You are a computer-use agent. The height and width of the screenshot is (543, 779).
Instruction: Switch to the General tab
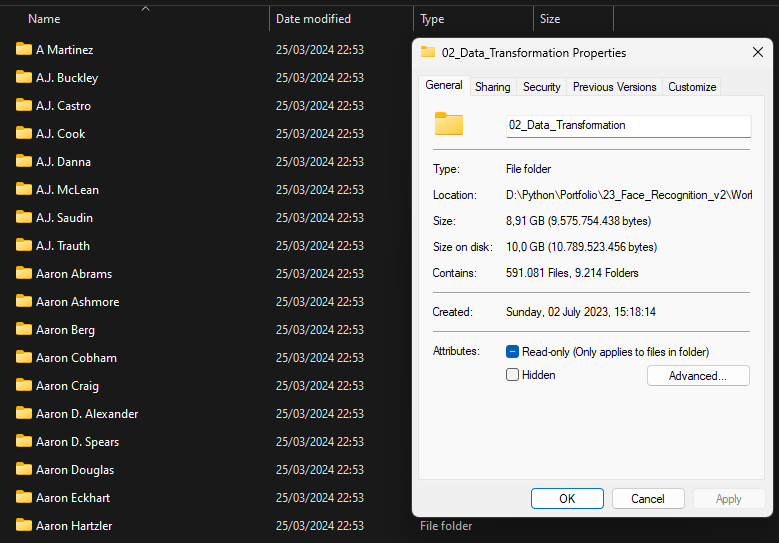444,85
